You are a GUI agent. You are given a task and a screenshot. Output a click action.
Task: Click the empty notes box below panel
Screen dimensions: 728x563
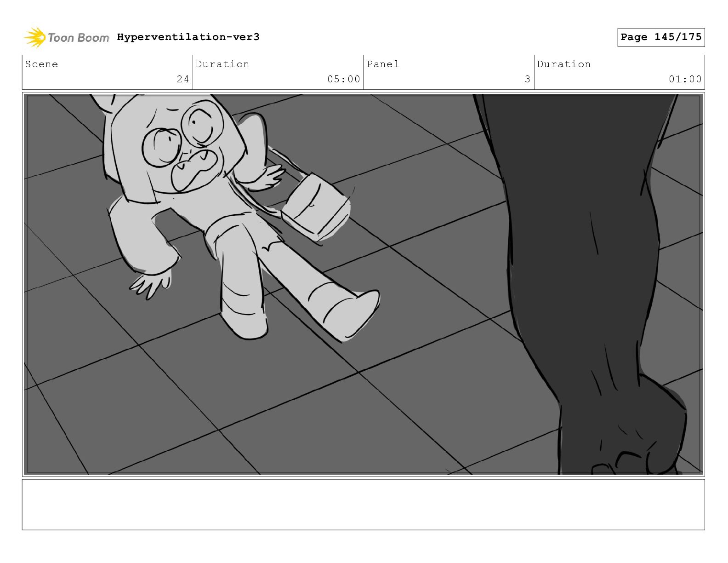[363, 505]
